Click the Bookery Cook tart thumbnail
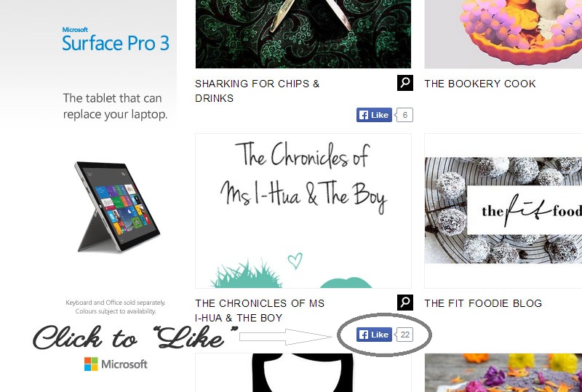Viewport: 582px width, 392px height. [x=503, y=34]
